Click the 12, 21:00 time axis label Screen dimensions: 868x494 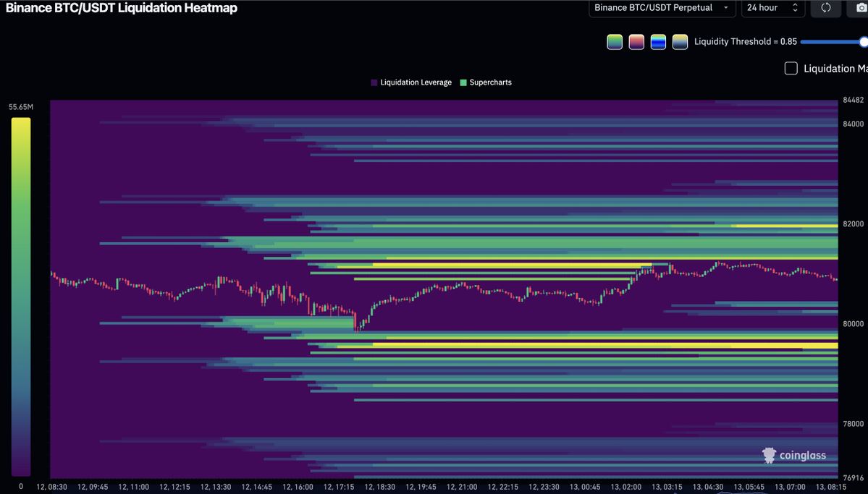tap(462, 487)
